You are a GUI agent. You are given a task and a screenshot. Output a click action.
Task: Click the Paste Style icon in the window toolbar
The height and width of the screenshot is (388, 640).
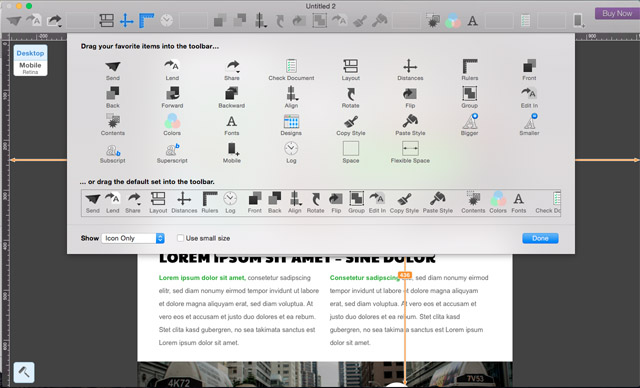coord(380,20)
